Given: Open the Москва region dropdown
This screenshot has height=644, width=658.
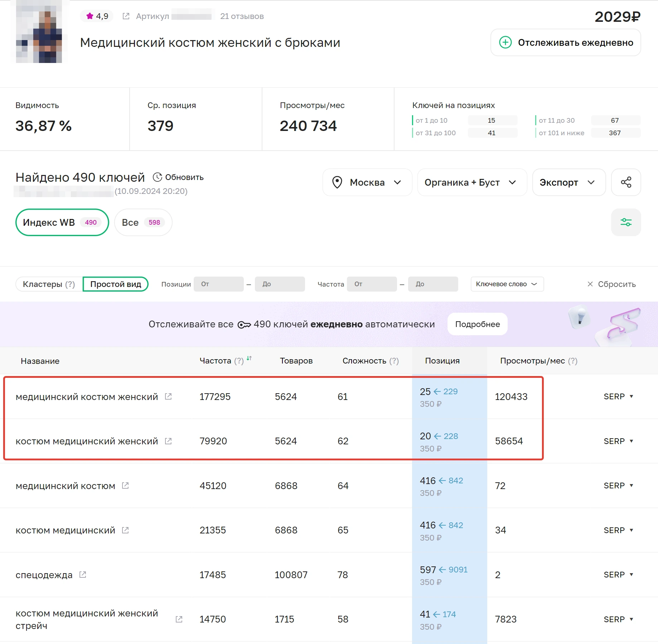Looking at the screenshot, I should [x=367, y=182].
